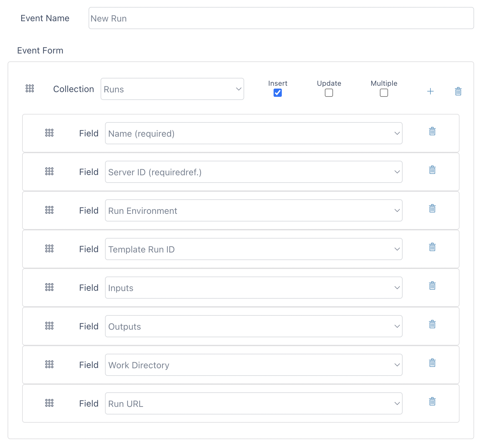Grab the drag handle of Collection row
This screenshot has height=448, width=482.
[30, 89]
